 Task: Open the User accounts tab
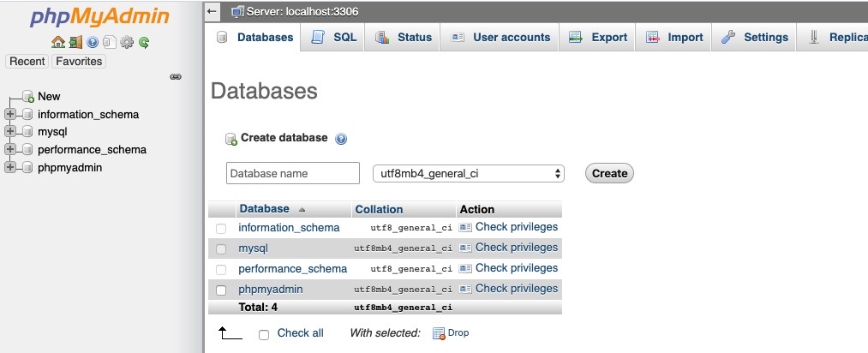(500, 38)
